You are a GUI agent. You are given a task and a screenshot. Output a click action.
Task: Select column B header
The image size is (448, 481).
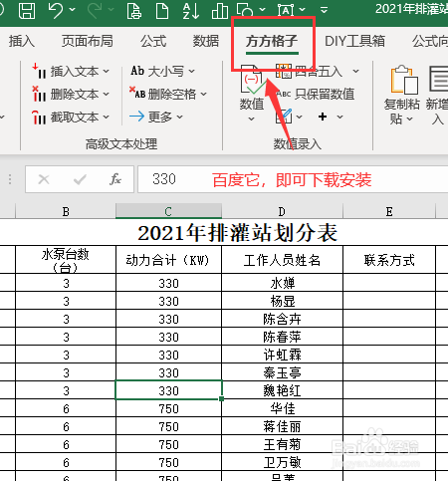(66, 211)
